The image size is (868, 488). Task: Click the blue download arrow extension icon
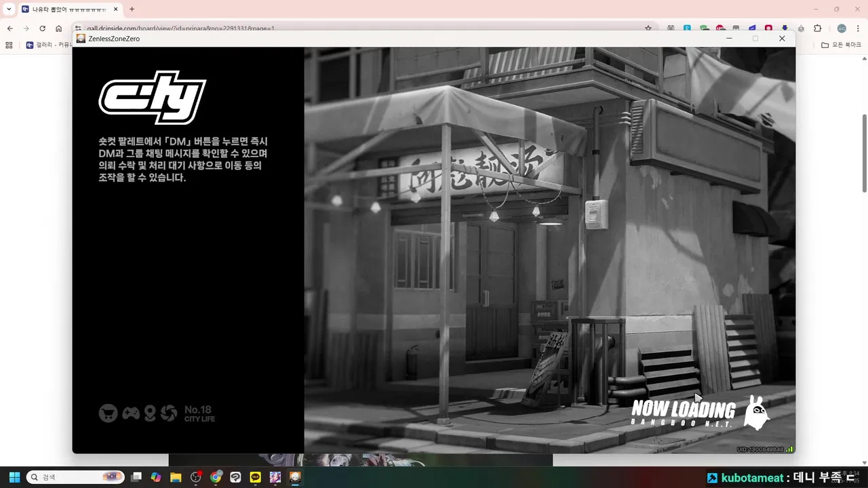pos(785,28)
